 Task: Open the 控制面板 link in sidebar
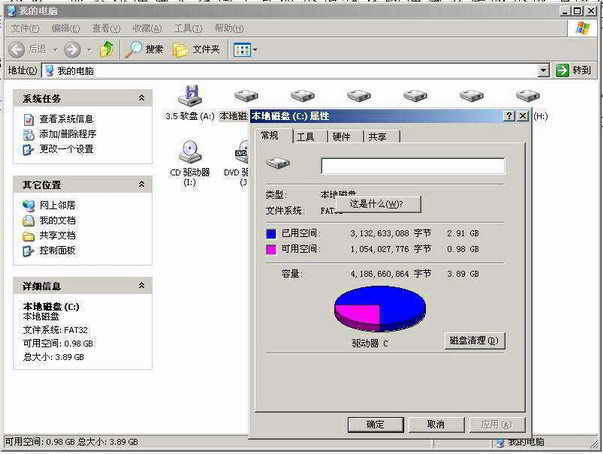tap(57, 250)
